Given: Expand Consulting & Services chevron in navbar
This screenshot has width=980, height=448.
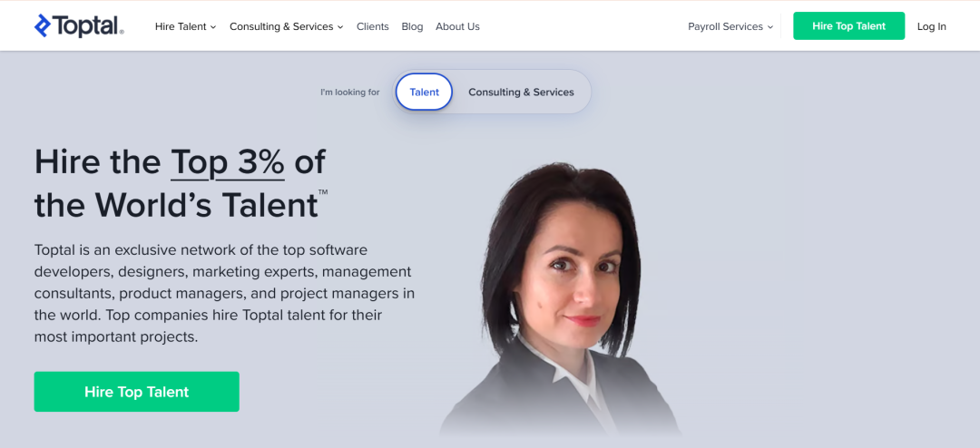Looking at the screenshot, I should point(340,27).
